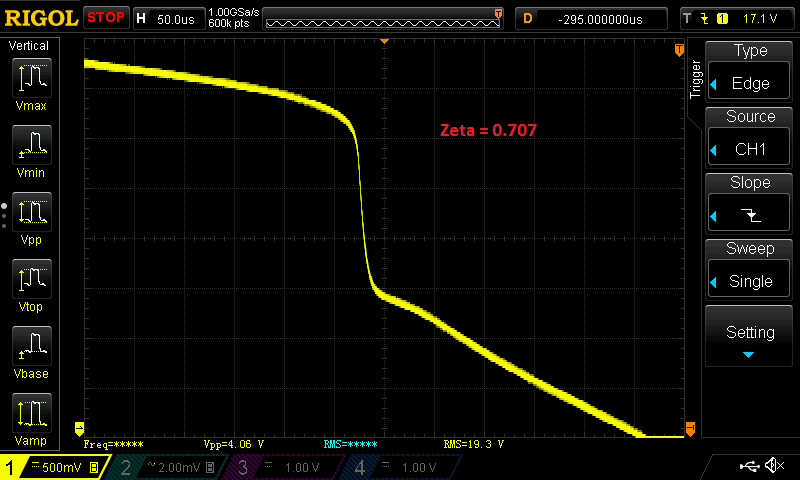Viewport: 800px width, 480px height.
Task: Click the 1.00GSa/s sample rate readout
Action: coord(233,12)
